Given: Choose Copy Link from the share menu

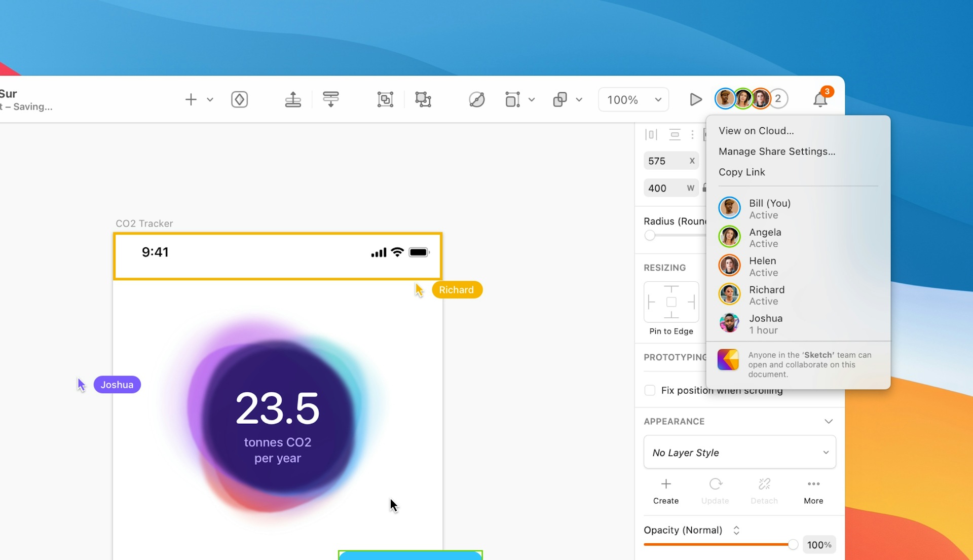Looking at the screenshot, I should [741, 172].
